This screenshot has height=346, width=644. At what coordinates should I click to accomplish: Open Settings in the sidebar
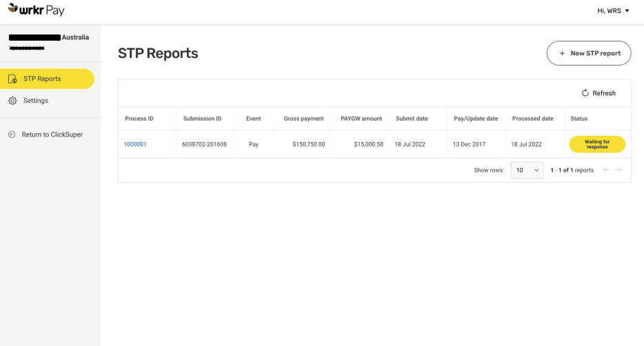click(36, 101)
